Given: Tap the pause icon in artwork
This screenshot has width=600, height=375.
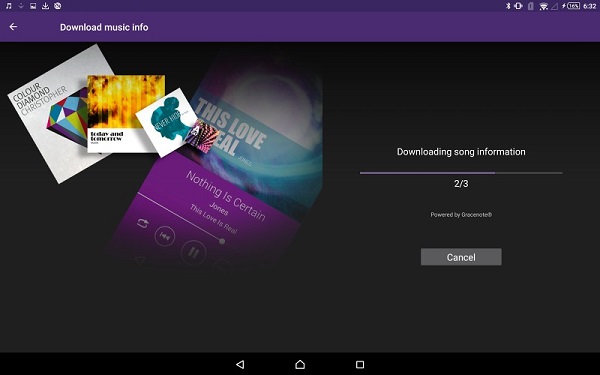Looking at the screenshot, I should tap(194, 253).
